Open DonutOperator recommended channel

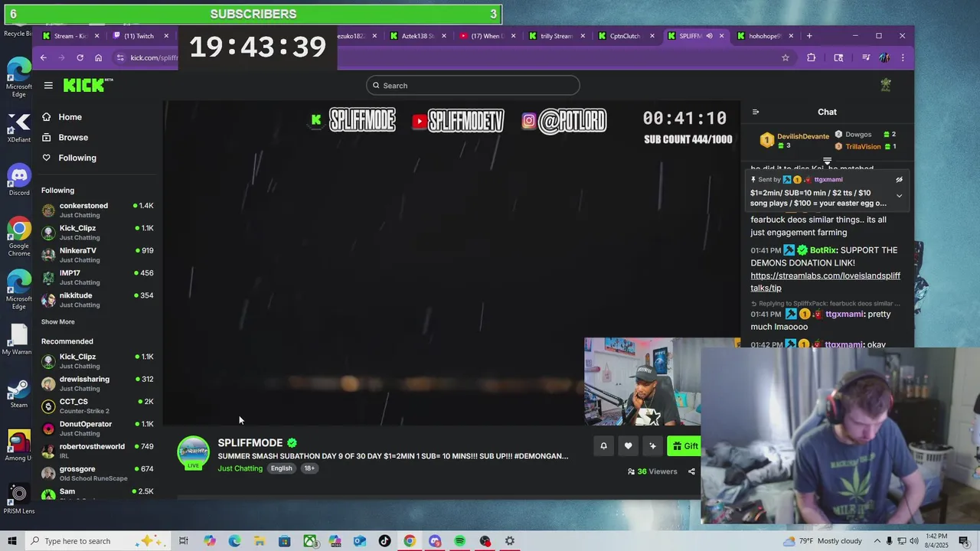[97, 428]
